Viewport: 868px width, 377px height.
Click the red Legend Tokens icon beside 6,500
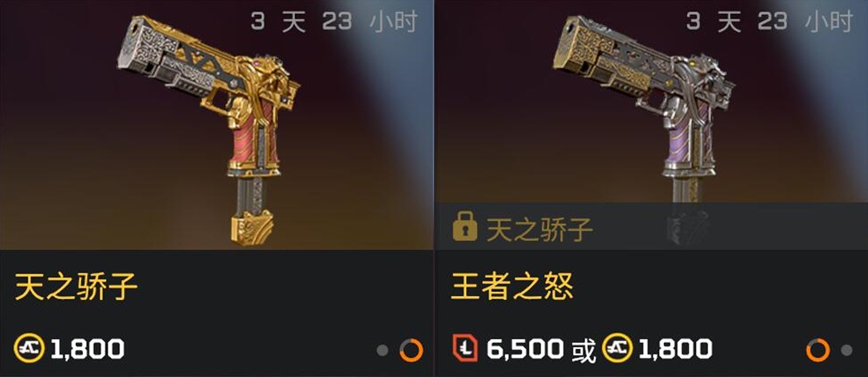(464, 349)
